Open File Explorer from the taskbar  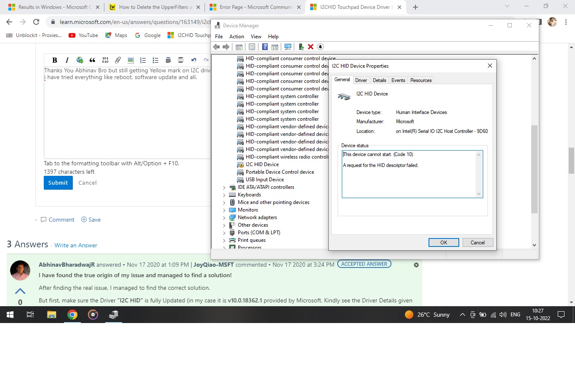point(52,315)
